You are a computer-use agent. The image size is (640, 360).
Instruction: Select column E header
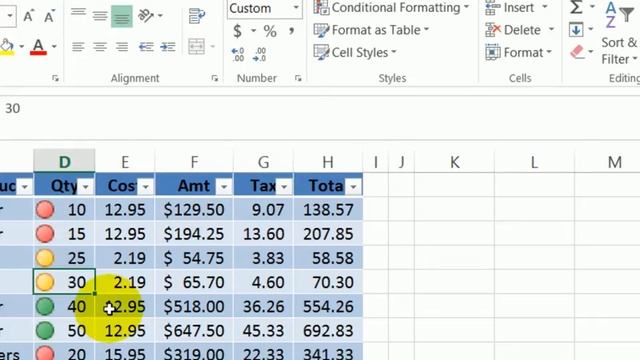click(125, 162)
